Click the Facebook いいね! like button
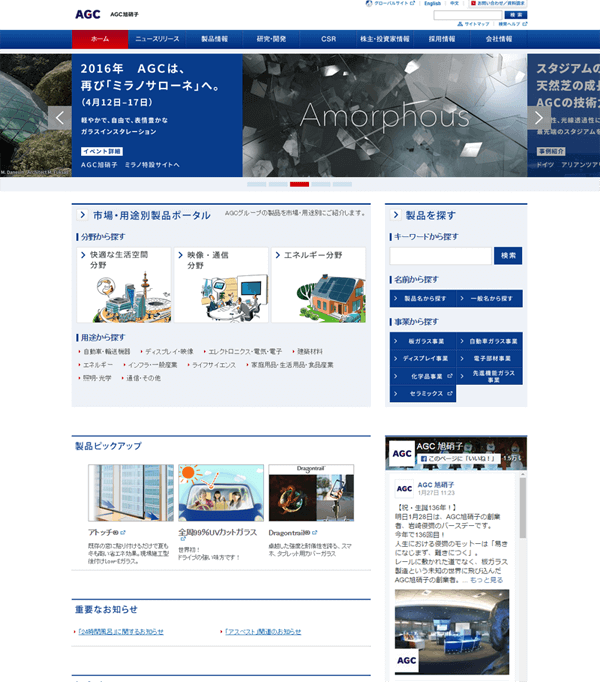 pos(458,458)
